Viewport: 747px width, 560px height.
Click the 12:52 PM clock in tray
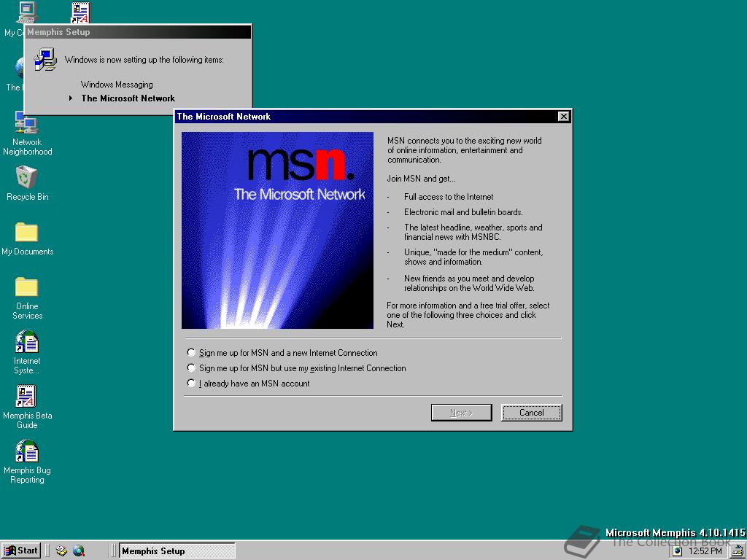pos(705,551)
